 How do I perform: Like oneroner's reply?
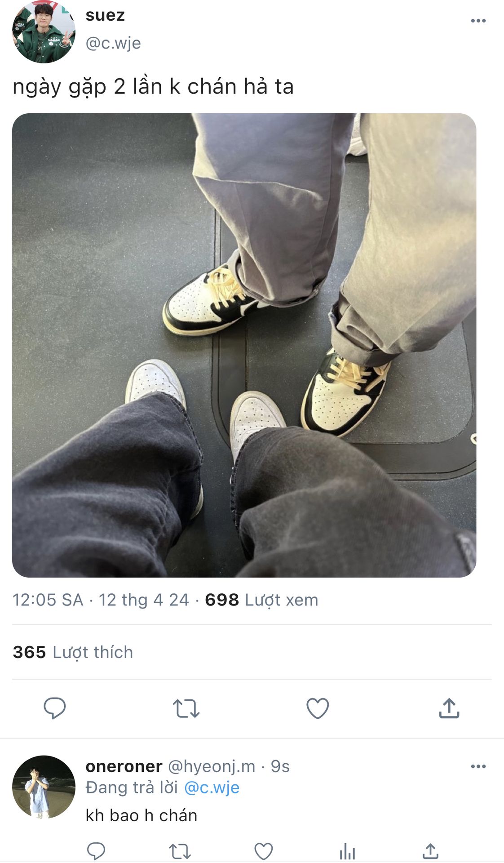coord(264,851)
